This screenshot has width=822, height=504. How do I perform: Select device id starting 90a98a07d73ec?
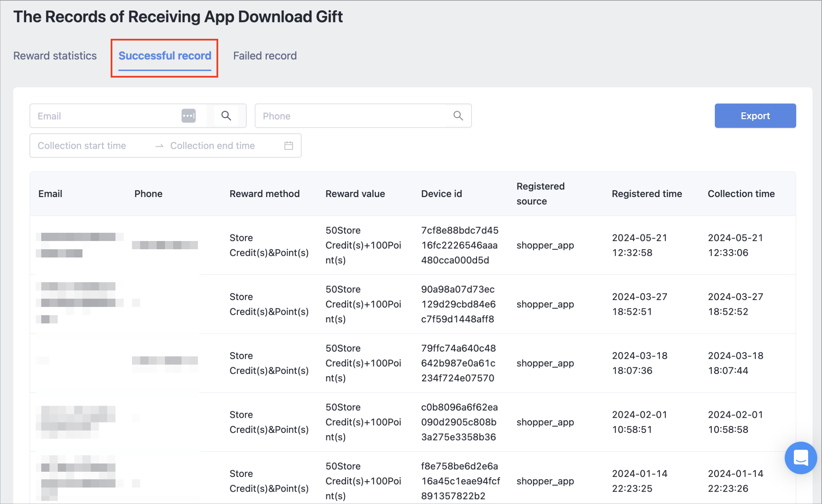click(x=458, y=304)
